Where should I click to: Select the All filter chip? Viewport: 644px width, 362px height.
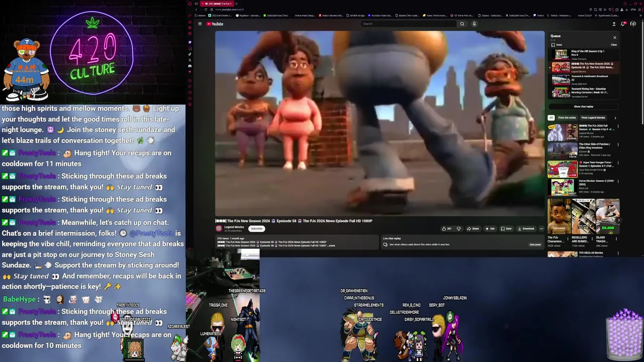coord(551,118)
